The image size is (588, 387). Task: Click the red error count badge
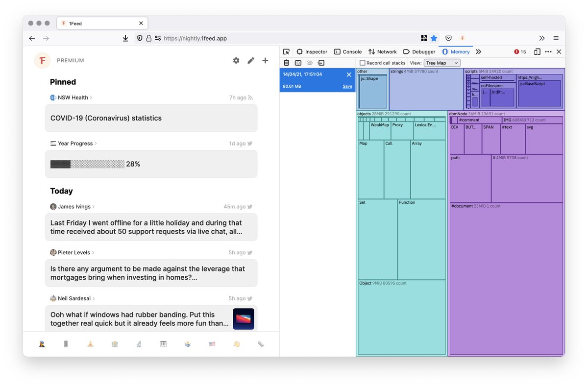click(x=520, y=51)
